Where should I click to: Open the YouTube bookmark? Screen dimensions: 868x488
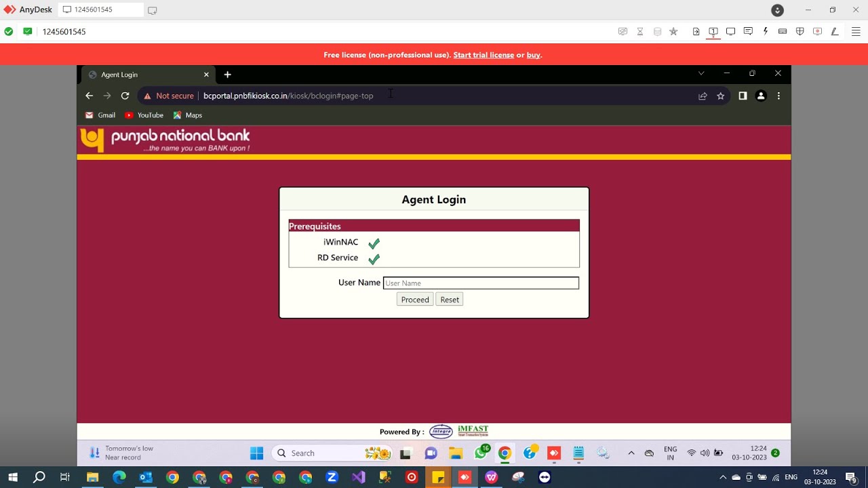144,115
